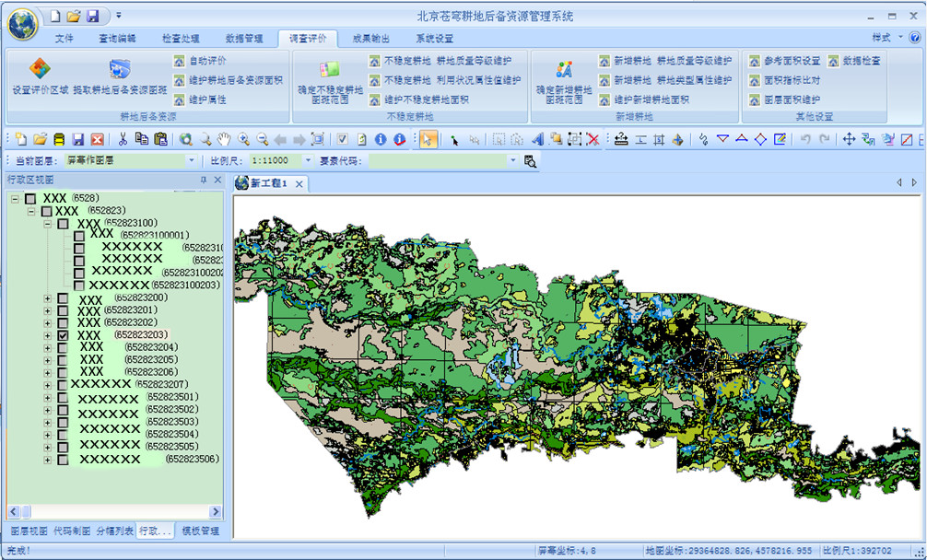Click the 确定不稳定耕地图斑范围 icon
This screenshot has height=560, width=927.
pos(329,69)
